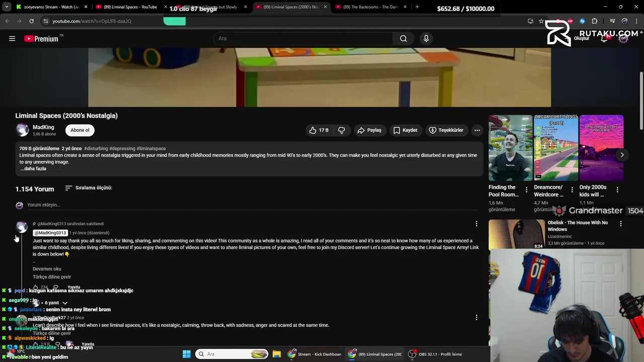Click the Oluştur create button

(578, 39)
